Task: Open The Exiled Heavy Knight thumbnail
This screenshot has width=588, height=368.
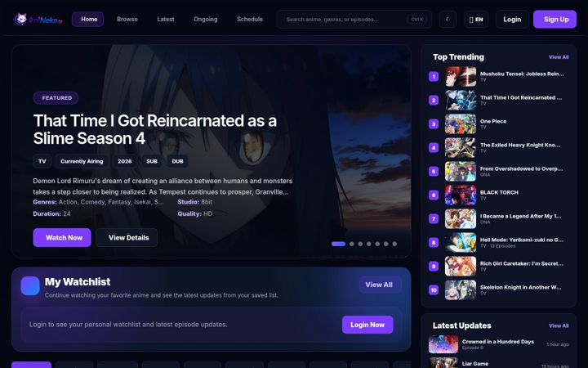Action: pyautogui.click(x=461, y=147)
